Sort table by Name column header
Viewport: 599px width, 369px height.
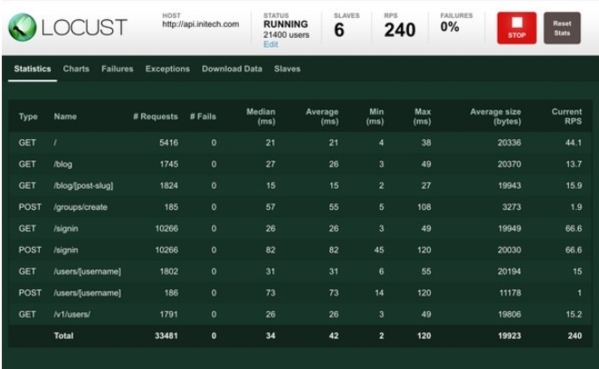point(65,117)
